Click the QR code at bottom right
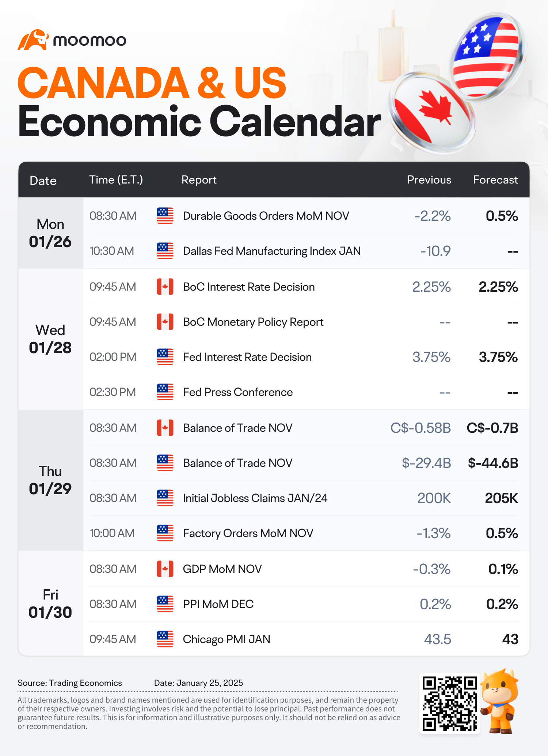Screen dimensions: 548x756 click(x=450, y=704)
